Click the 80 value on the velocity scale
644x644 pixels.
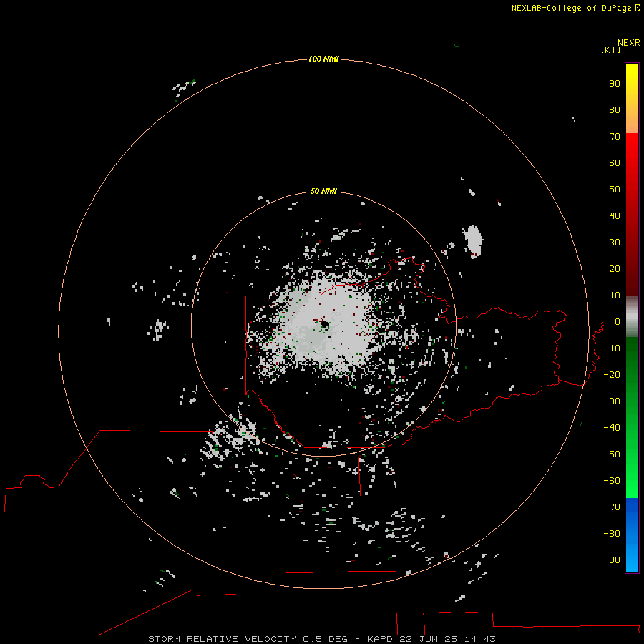coord(615,109)
